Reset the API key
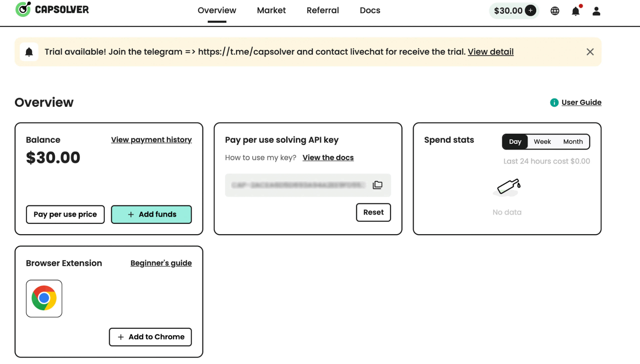This screenshot has width=640, height=364. coord(373,212)
